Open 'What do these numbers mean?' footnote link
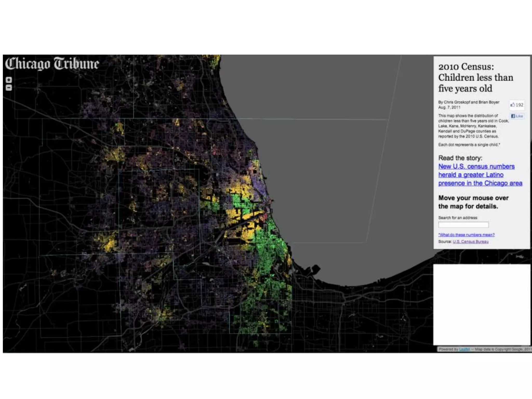 tap(466, 235)
